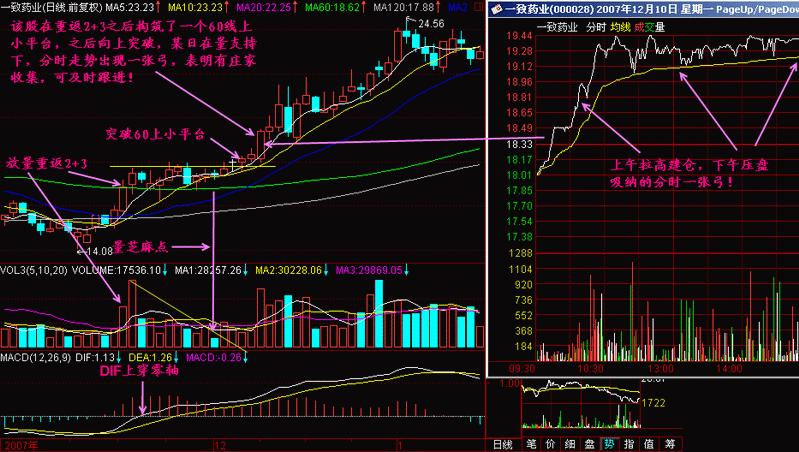Switch to the 价 tab

click(550, 444)
